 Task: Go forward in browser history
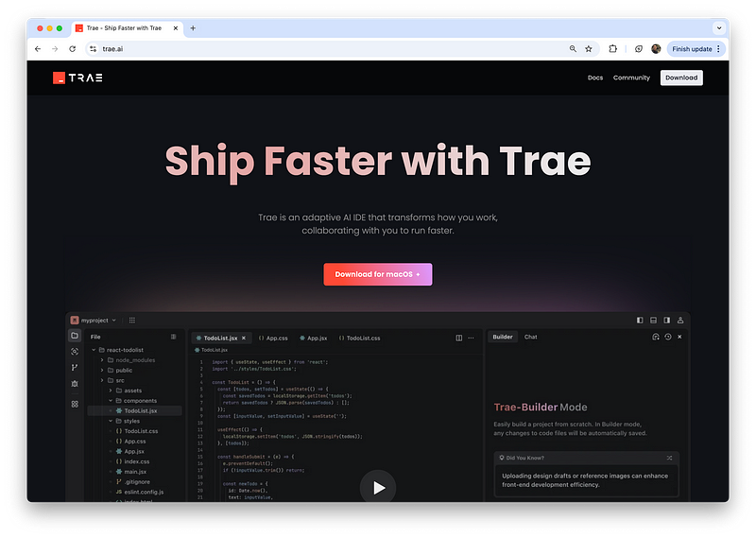tap(55, 49)
